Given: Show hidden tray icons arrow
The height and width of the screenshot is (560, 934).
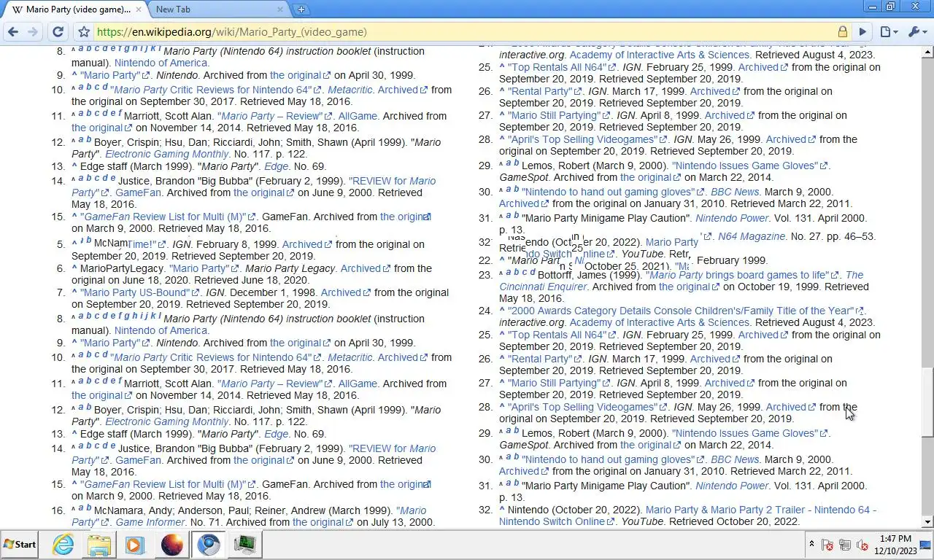Looking at the screenshot, I should (x=811, y=545).
